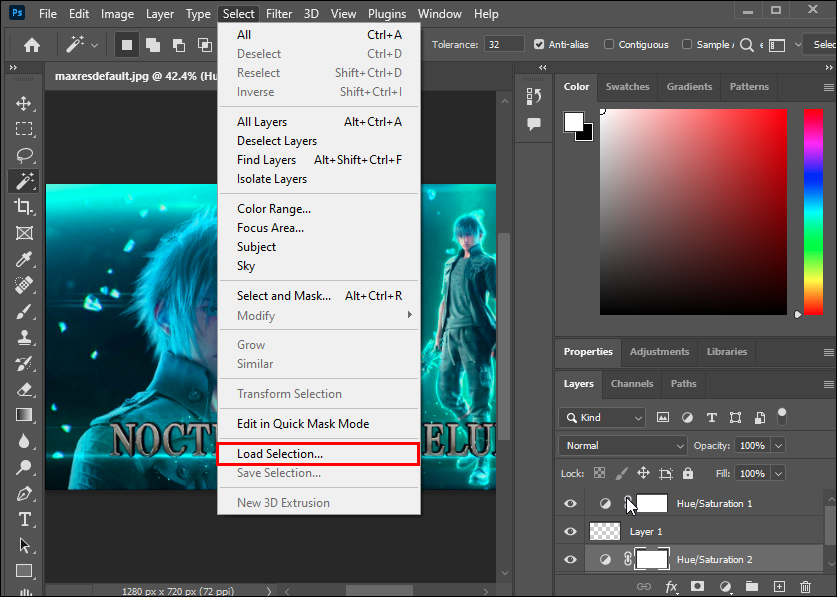Open the Kind filter dropdown
Screen dimensions: 837x597
602,417
